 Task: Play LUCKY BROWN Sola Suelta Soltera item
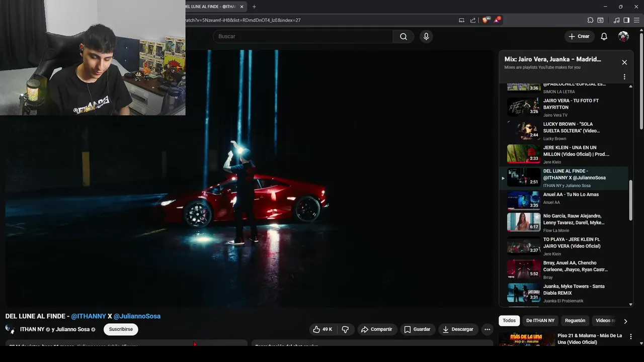tap(563, 131)
